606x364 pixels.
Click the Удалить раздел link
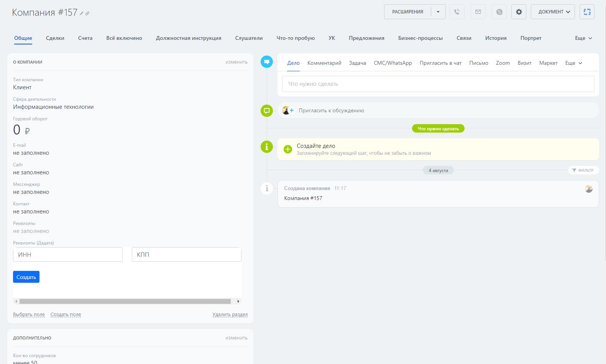pyautogui.click(x=230, y=315)
